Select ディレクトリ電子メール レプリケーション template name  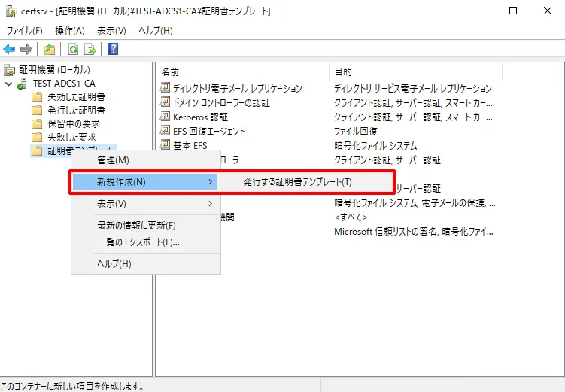point(238,88)
